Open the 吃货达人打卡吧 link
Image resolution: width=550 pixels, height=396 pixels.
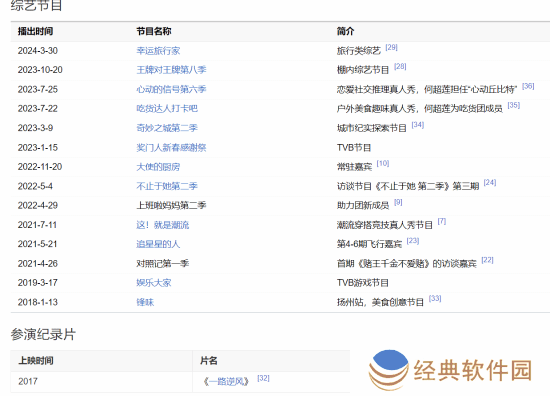[x=167, y=109]
